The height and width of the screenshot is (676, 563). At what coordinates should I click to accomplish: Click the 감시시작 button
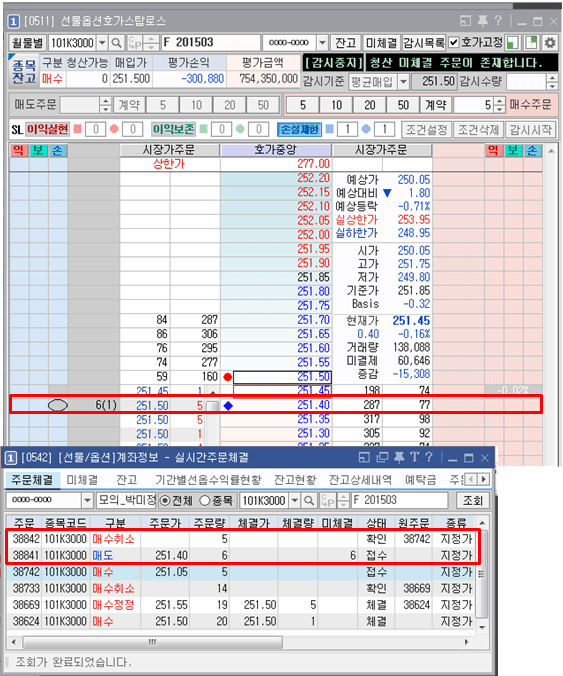pos(530,129)
